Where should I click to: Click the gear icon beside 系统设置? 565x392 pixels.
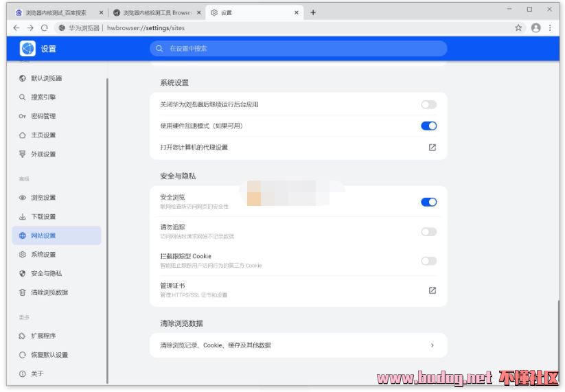point(23,255)
